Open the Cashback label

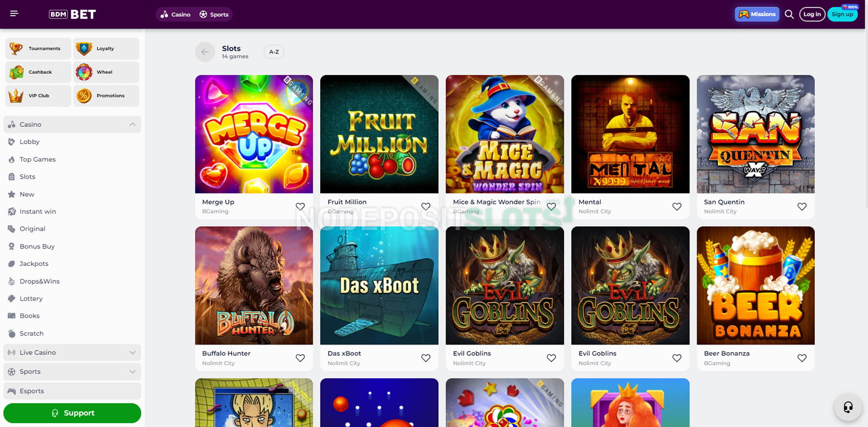pos(40,72)
